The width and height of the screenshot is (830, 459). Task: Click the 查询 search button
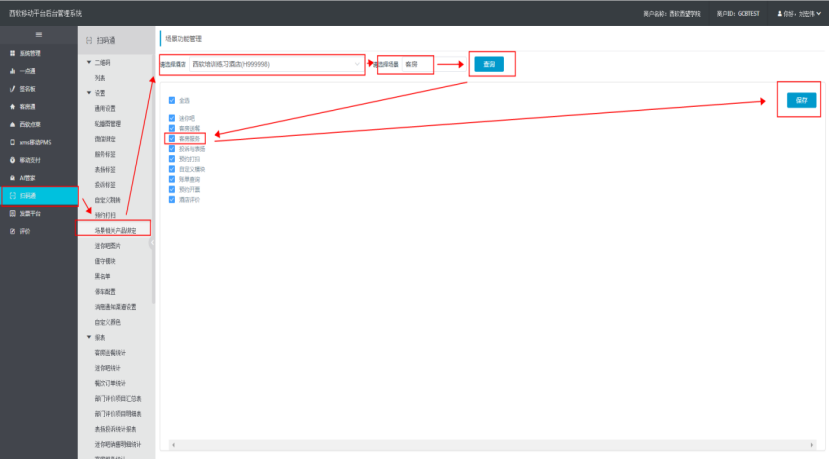489,64
